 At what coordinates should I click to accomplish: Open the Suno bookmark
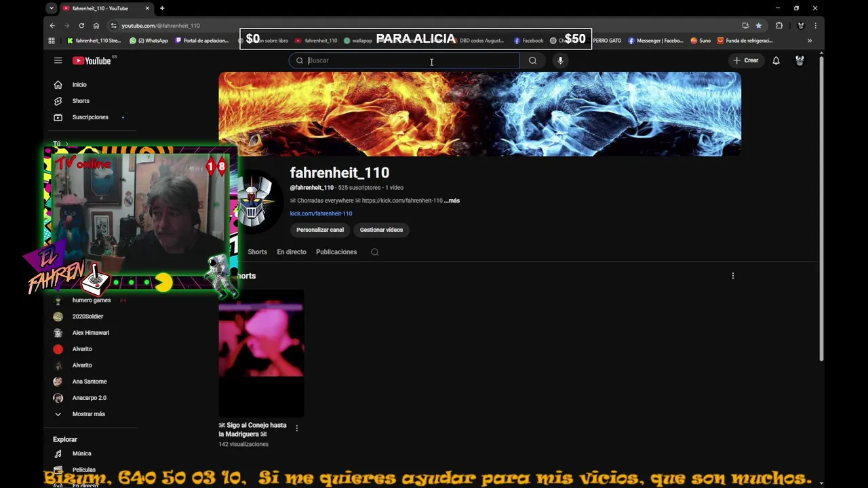click(701, 41)
